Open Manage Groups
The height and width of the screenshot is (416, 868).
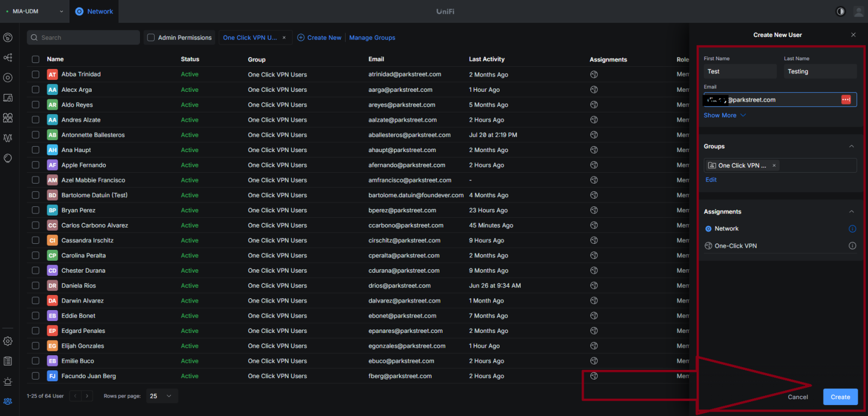click(x=372, y=37)
